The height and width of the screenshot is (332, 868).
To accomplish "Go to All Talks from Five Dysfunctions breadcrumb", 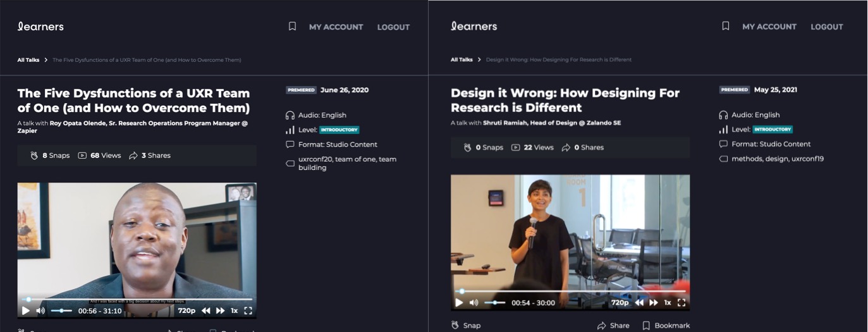I will point(28,60).
